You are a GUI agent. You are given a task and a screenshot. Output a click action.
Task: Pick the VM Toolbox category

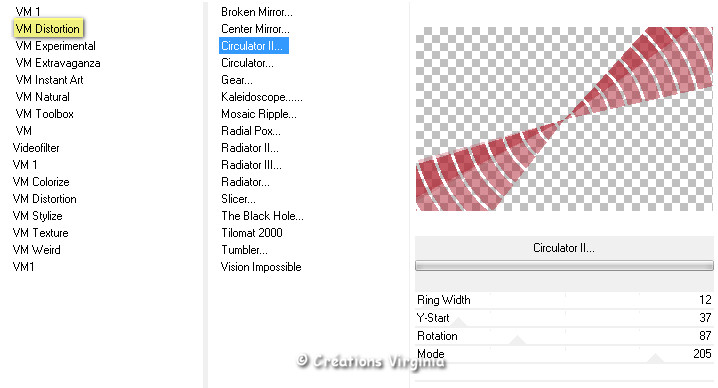(x=44, y=114)
